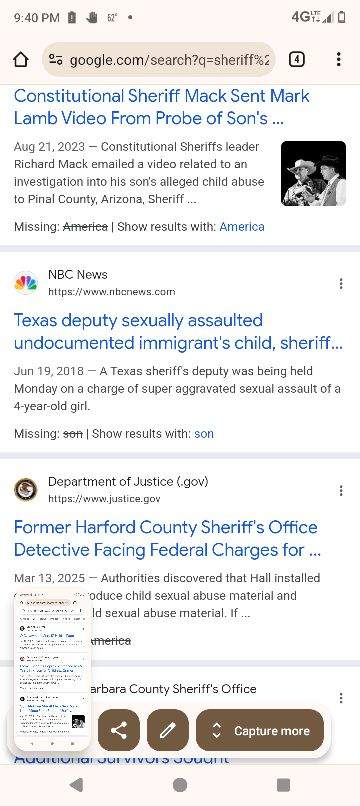Tap the Capture more button
This screenshot has height=806, width=360.
point(260,730)
